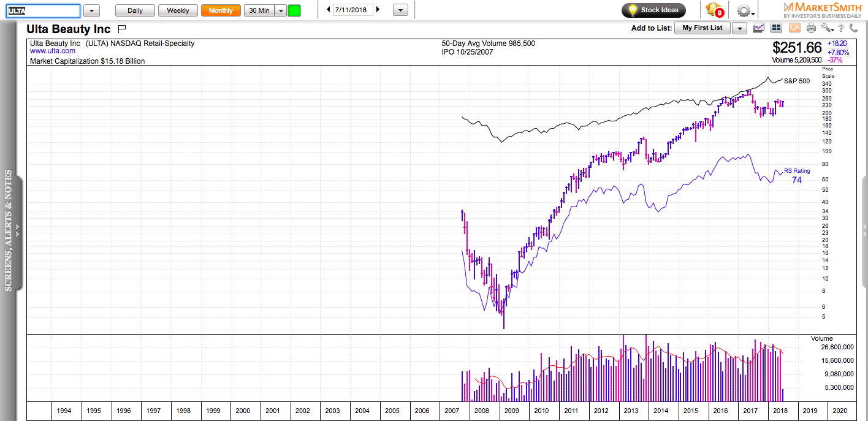The width and height of the screenshot is (868, 421).
Task: Click the 50-Day Avg Volume 985,500 text
Action: click(x=489, y=44)
